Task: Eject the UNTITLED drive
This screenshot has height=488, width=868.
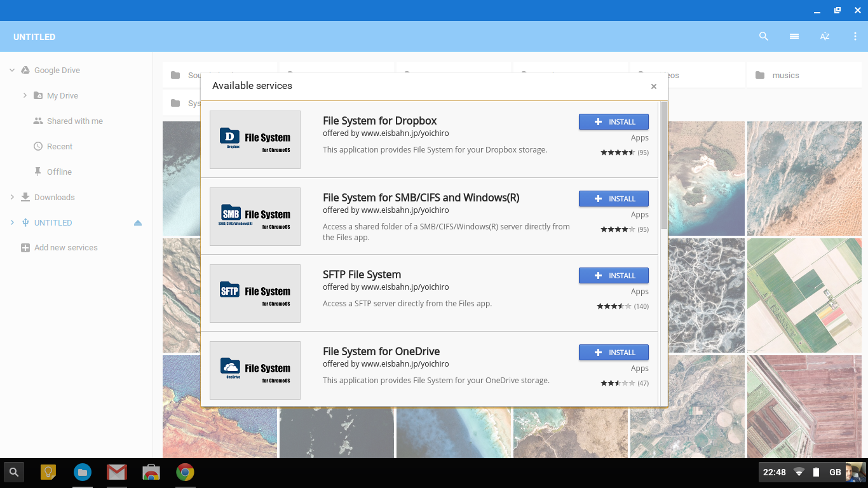Action: point(138,223)
